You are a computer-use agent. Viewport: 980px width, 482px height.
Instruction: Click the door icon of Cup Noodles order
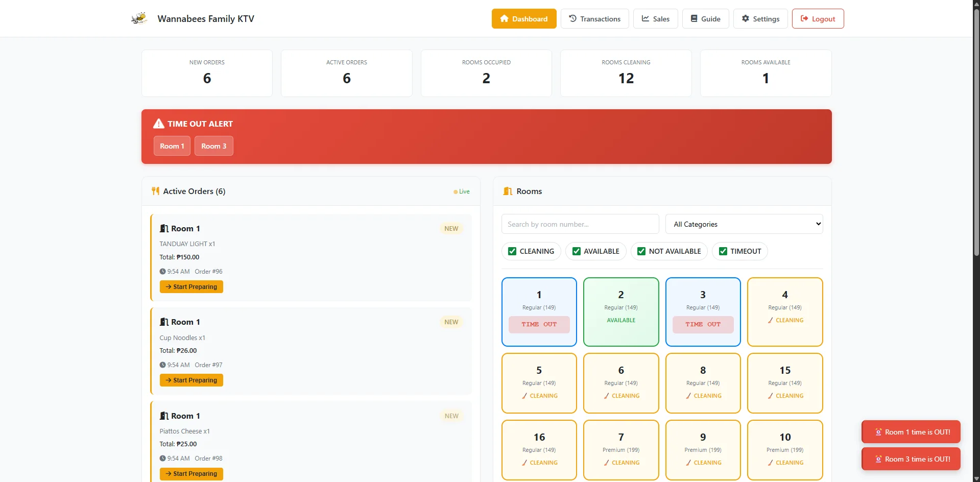[x=164, y=322]
